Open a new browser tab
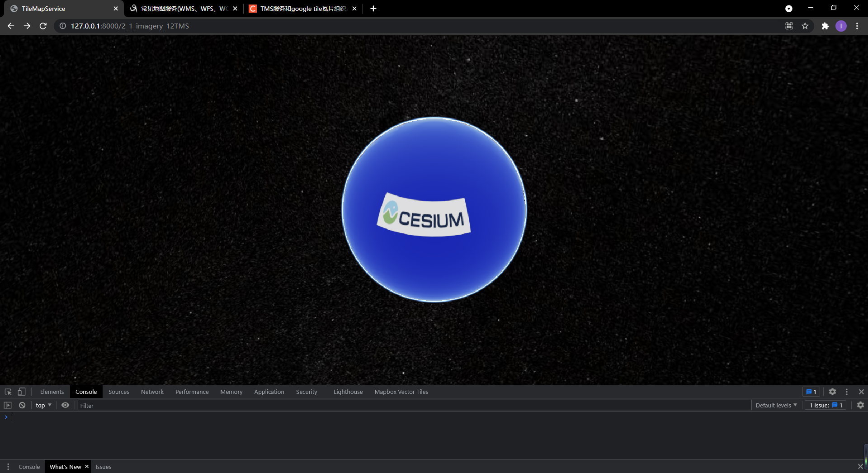 pos(373,9)
